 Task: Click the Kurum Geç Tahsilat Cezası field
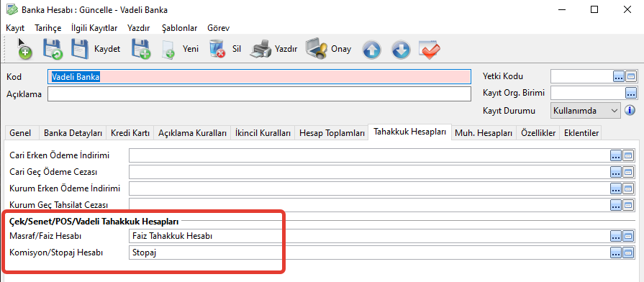tap(369, 205)
